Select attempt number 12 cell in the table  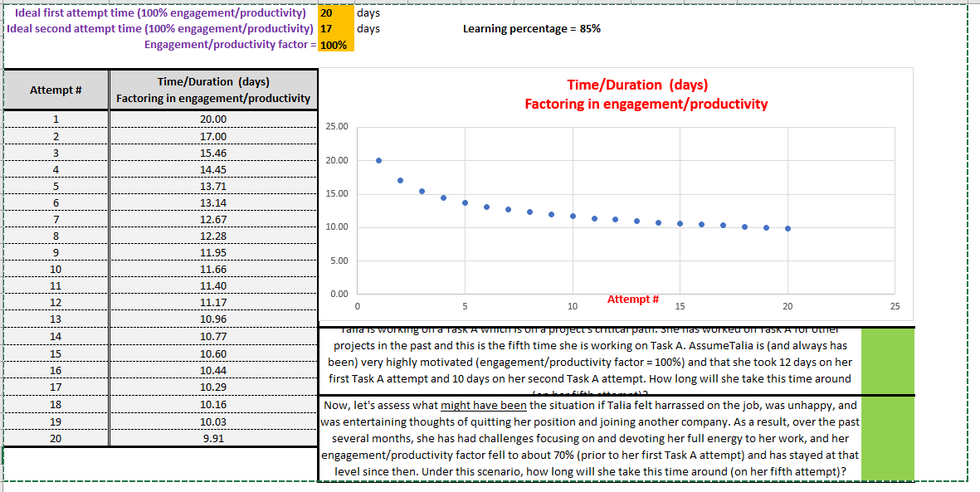point(56,303)
